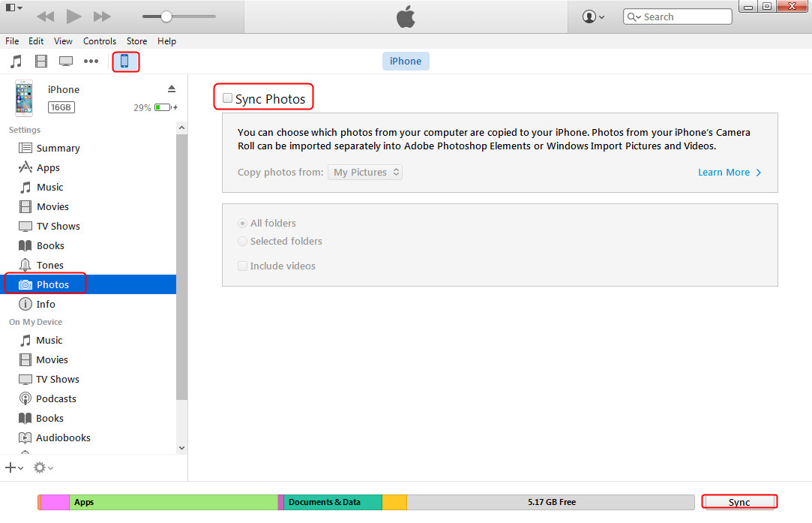Open the Controls menu
The height and width of the screenshot is (523, 812).
[x=100, y=41]
